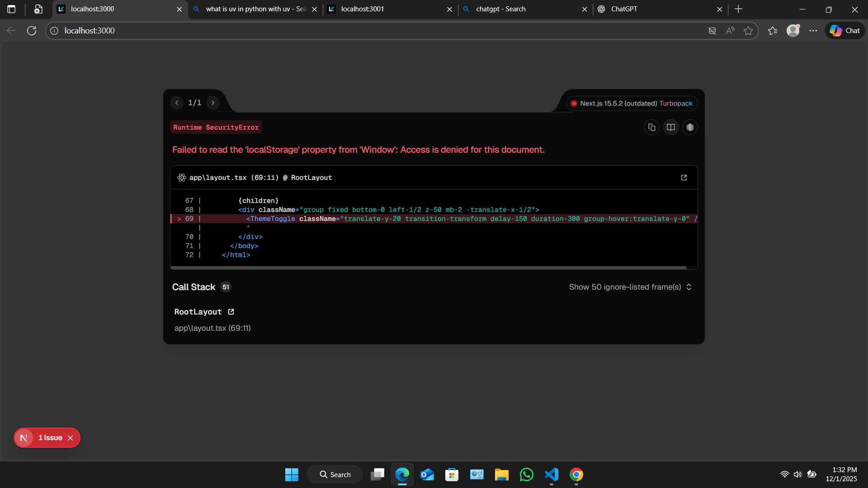This screenshot has height=488, width=868.
Task: Open error documentation book icon
Action: pos(671,127)
